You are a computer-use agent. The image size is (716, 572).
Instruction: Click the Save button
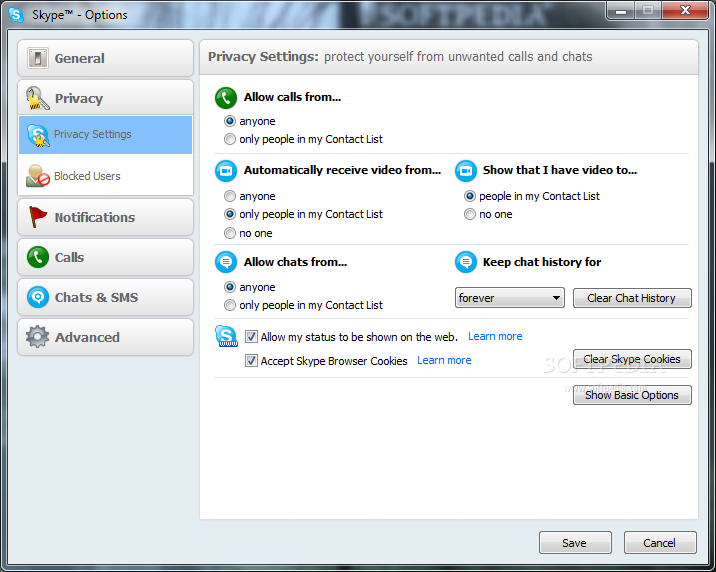575,542
